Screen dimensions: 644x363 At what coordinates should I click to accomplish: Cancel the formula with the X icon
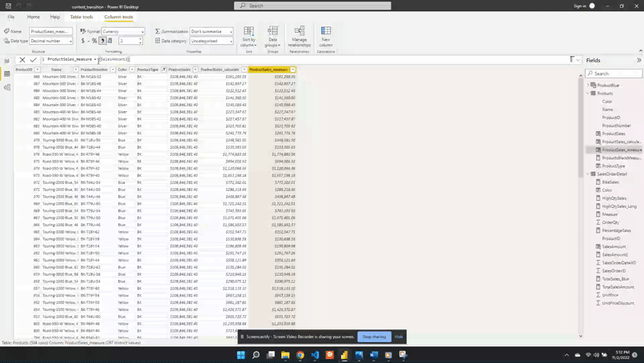pyautogui.click(x=22, y=59)
